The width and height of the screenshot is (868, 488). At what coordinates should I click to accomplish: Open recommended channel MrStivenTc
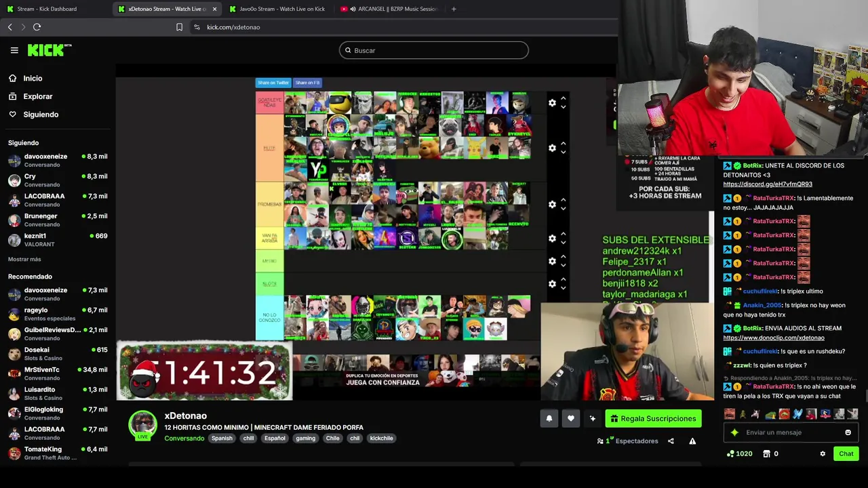pos(58,373)
